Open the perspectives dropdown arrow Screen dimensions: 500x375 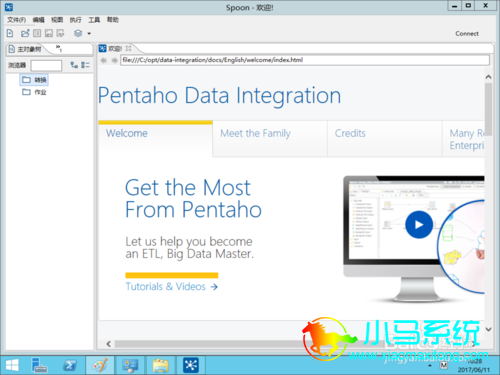click(x=89, y=33)
